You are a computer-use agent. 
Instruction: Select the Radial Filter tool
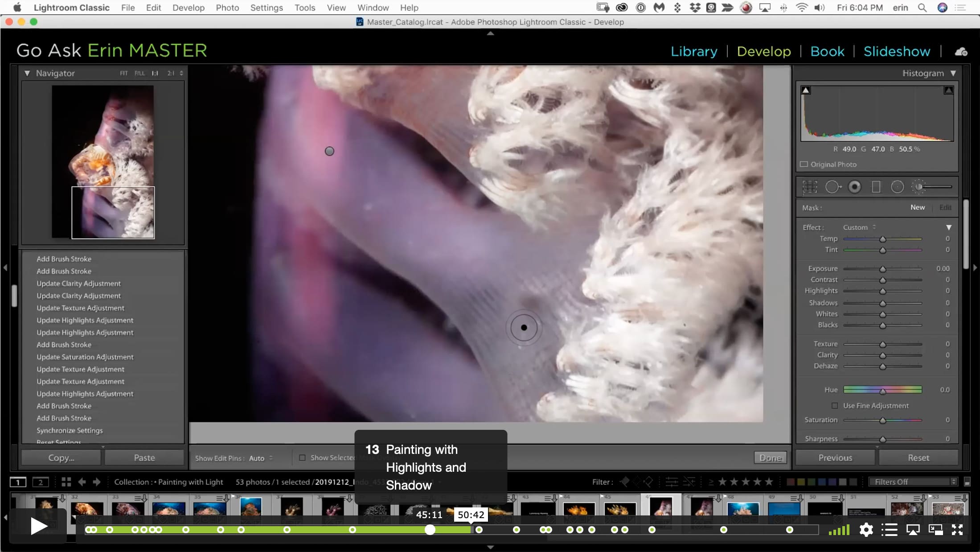pyautogui.click(x=897, y=187)
